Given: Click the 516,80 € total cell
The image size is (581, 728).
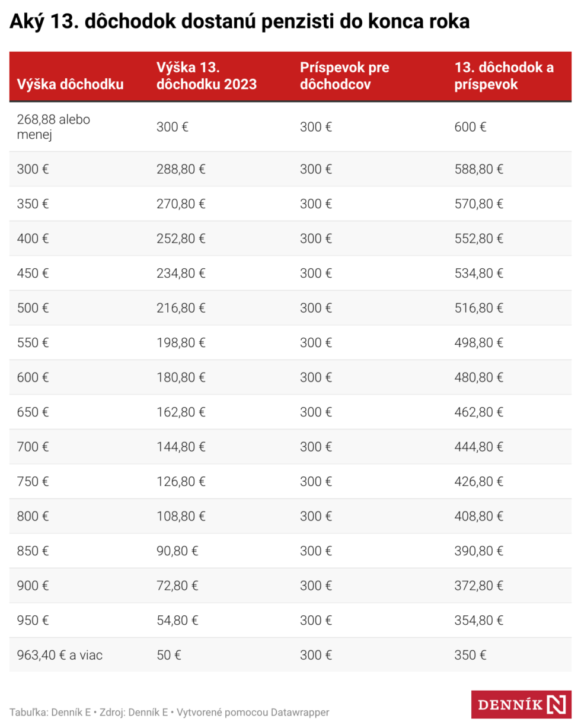Looking at the screenshot, I should click(x=478, y=308).
